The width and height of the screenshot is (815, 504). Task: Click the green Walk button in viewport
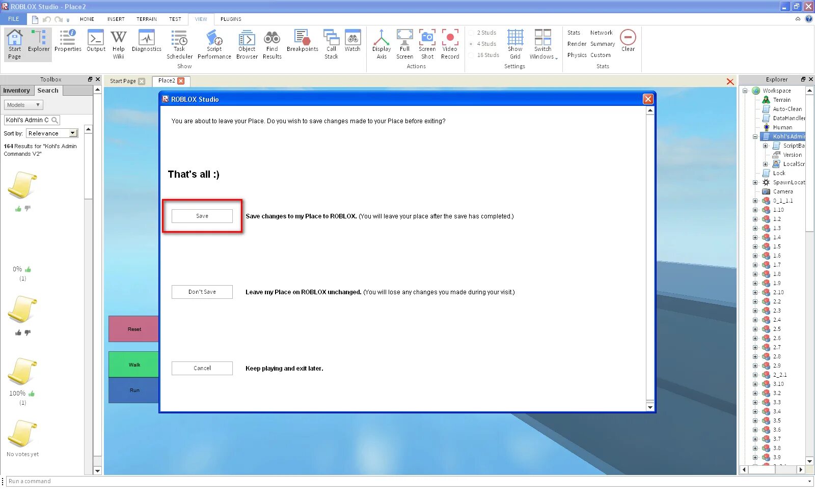pyautogui.click(x=134, y=365)
